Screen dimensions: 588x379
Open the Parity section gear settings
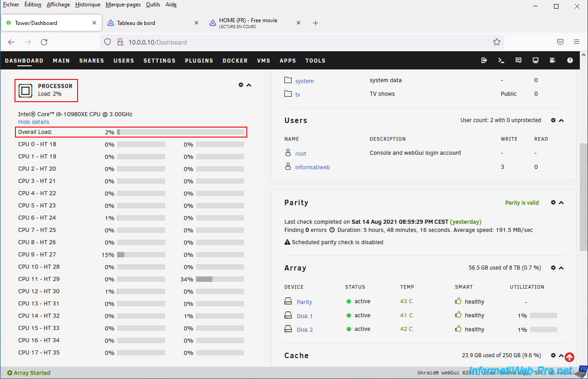click(x=553, y=202)
